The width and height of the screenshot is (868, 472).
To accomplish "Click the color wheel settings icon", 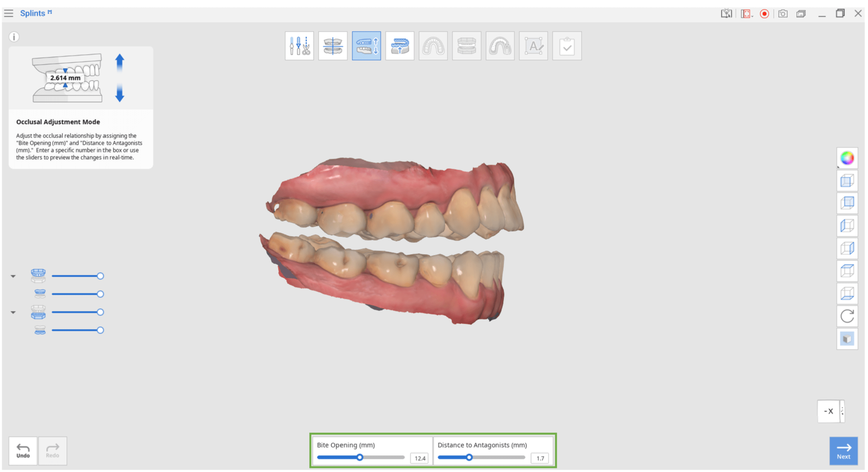I will tap(847, 158).
